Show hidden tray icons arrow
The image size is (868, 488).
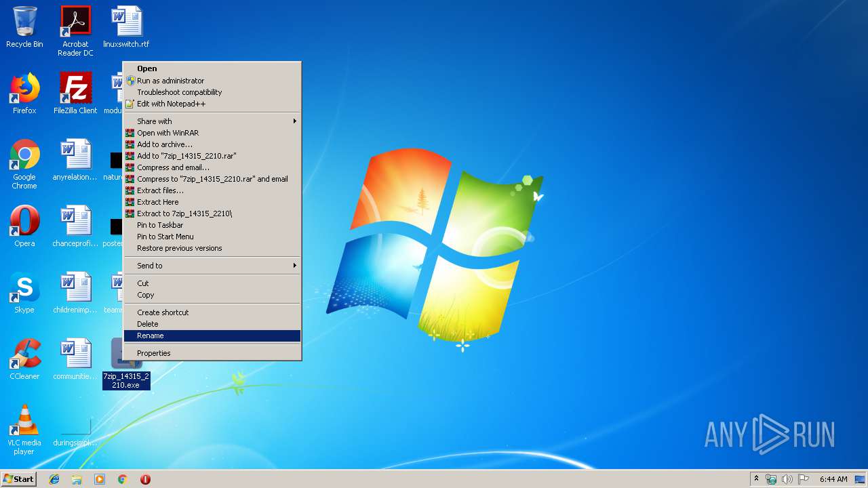tap(756, 479)
